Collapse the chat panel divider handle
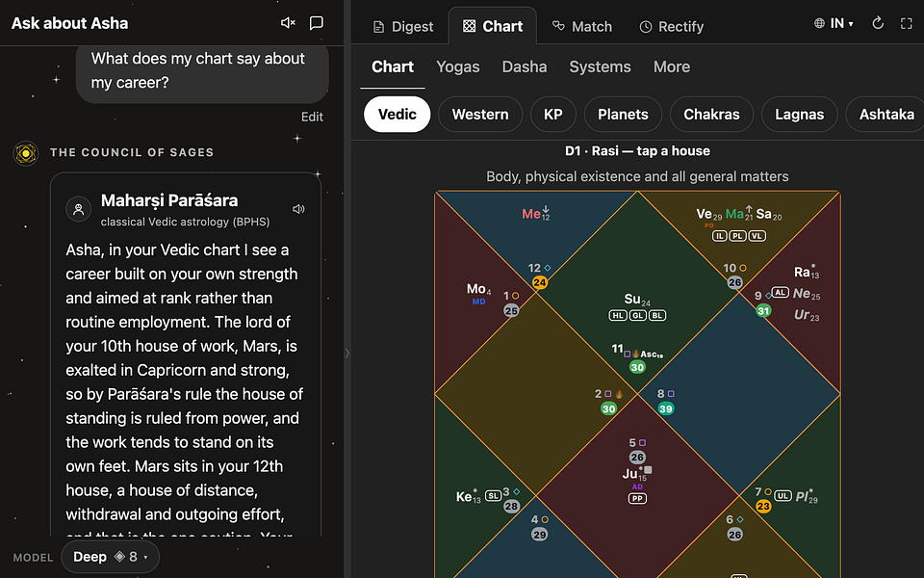 click(347, 354)
